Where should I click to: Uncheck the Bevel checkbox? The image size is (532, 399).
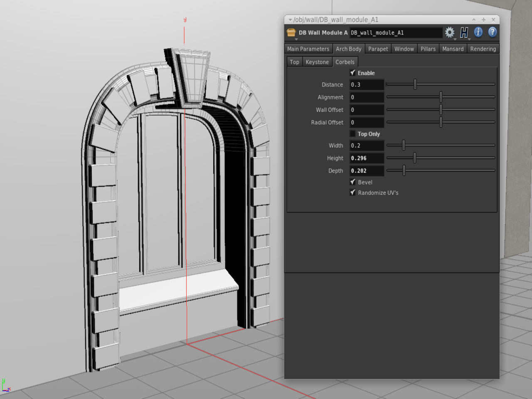[x=353, y=182]
